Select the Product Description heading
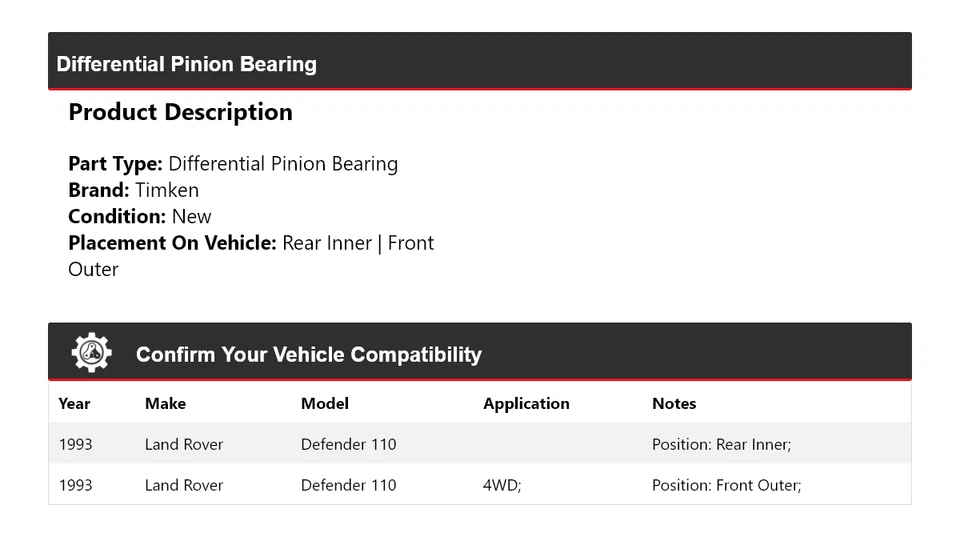 [x=180, y=112]
